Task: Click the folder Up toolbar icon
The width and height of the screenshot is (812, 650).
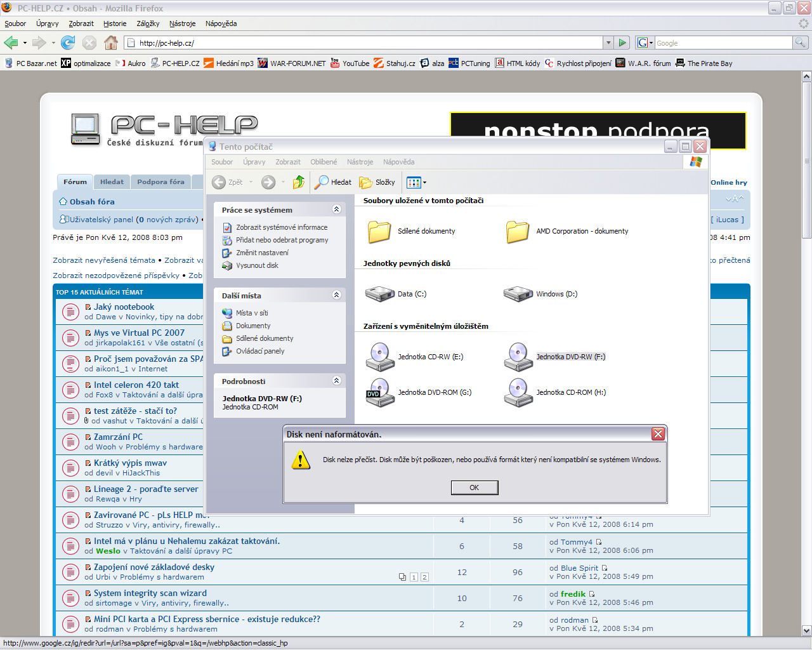Action: [298, 182]
